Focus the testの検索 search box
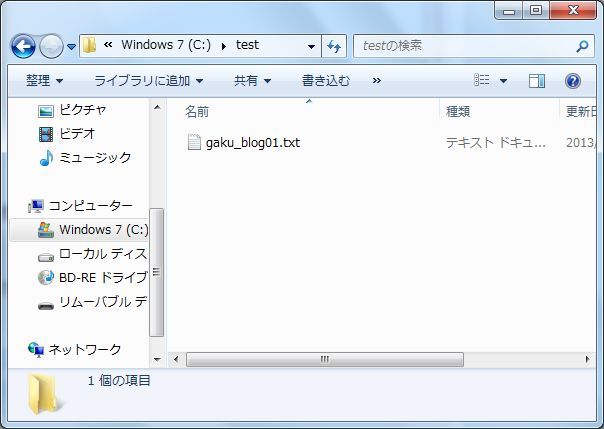This screenshot has height=429, width=604. coord(464,46)
